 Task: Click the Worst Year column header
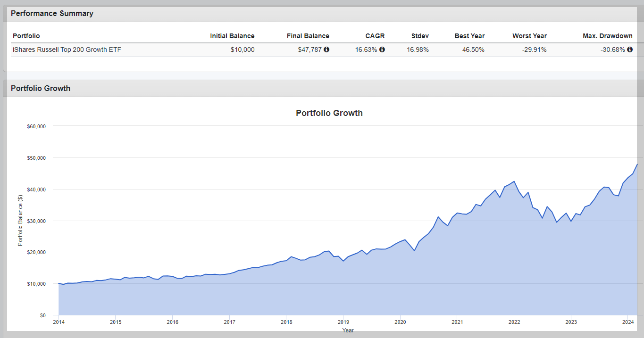pos(529,36)
